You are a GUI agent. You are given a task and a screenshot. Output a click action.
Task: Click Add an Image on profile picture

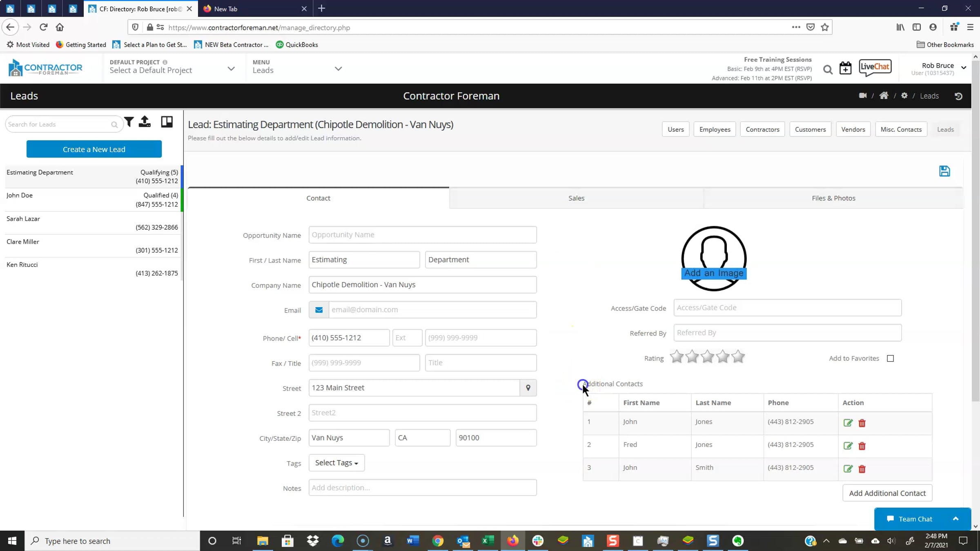pos(714,273)
